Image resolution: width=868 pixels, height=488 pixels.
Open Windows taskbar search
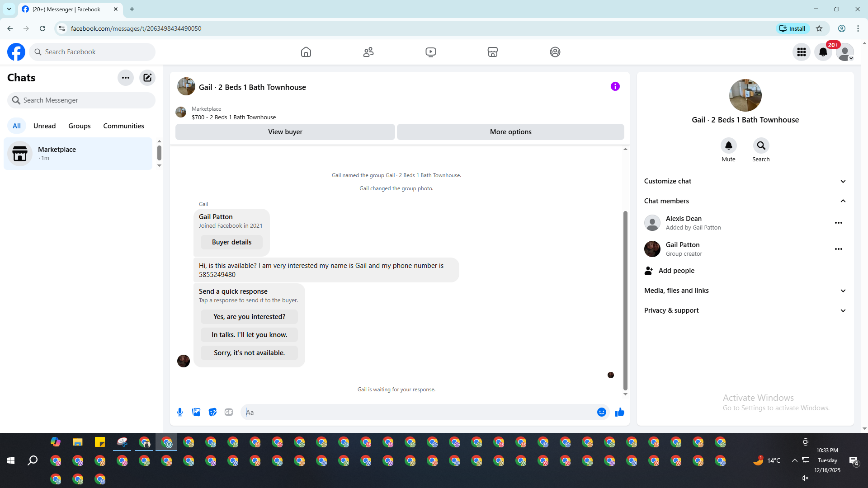click(33, 460)
